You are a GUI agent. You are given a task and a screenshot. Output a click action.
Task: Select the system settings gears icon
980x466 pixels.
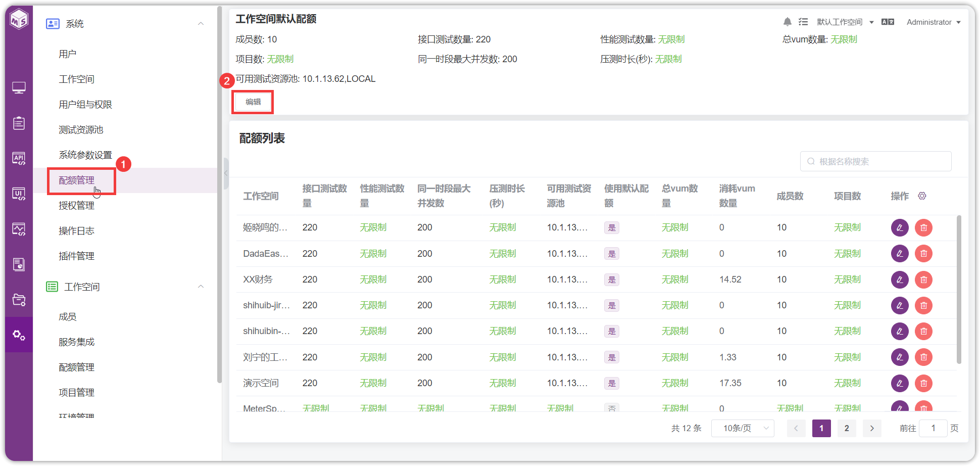pyautogui.click(x=19, y=335)
